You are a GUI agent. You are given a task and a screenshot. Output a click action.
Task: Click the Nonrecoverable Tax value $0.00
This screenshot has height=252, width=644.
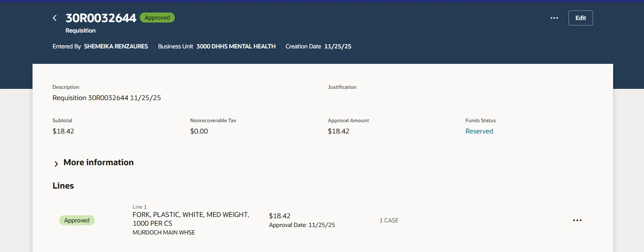tap(199, 131)
